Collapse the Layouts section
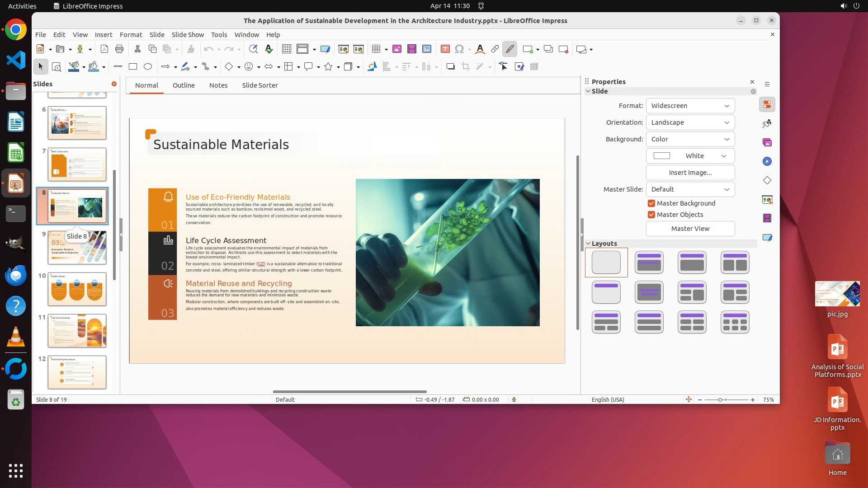This screenshot has height=488, width=868. (589, 244)
